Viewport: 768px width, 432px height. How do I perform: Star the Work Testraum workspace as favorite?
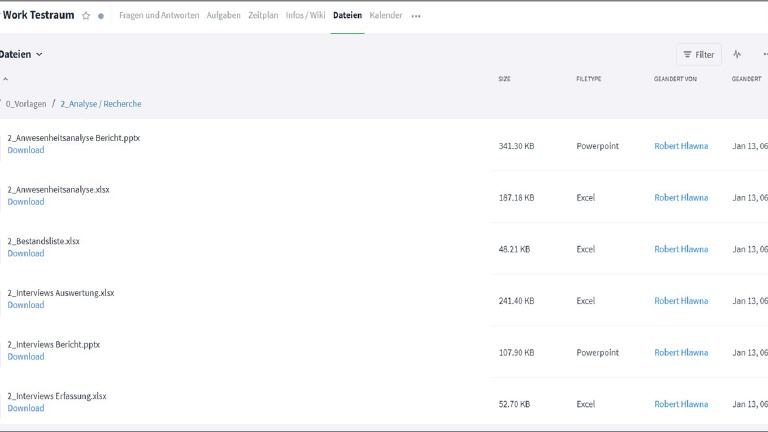(x=86, y=16)
